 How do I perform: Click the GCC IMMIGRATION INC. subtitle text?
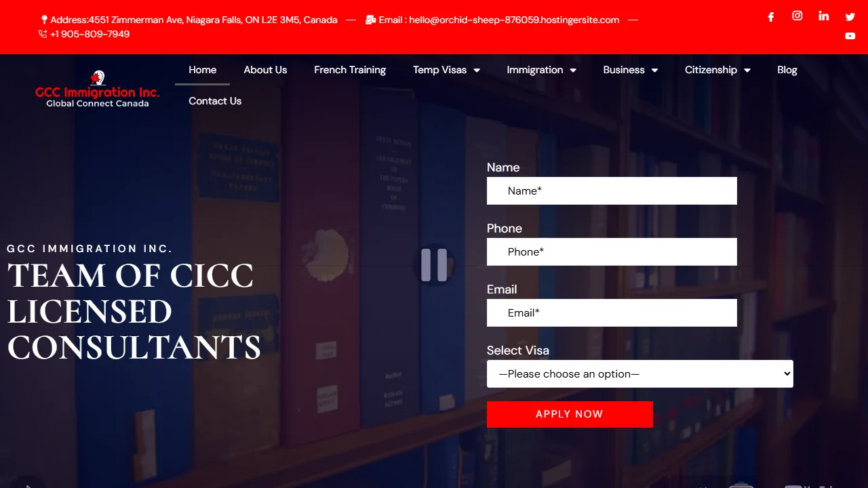[90, 249]
